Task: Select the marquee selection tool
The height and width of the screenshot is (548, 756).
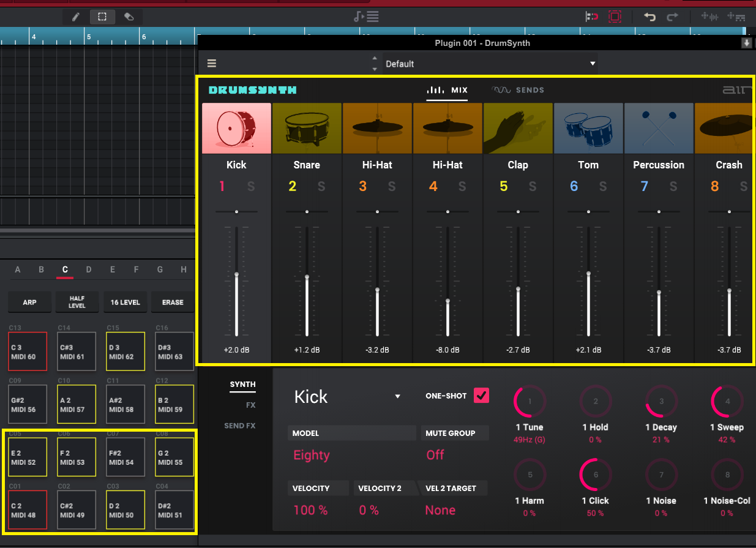Action: (102, 17)
